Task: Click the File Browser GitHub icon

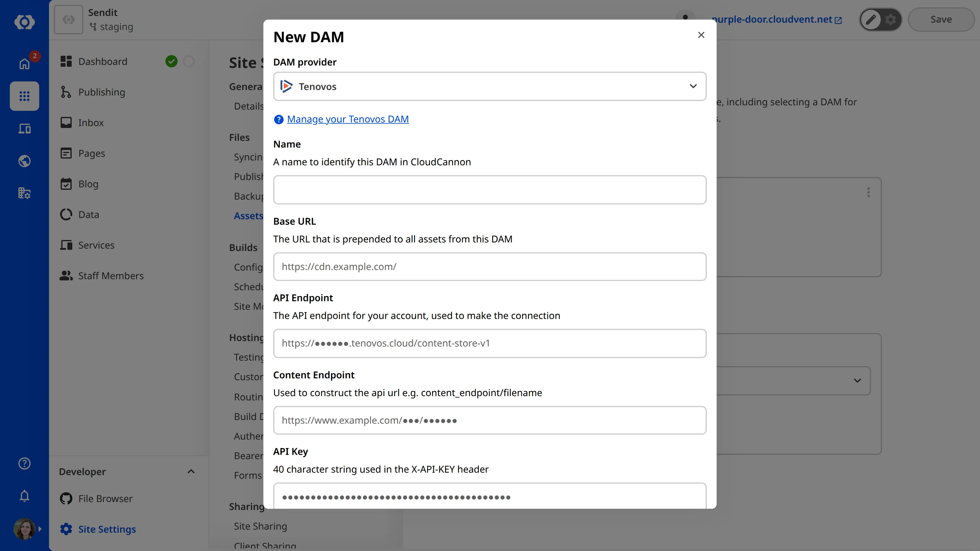Action: pyautogui.click(x=66, y=499)
